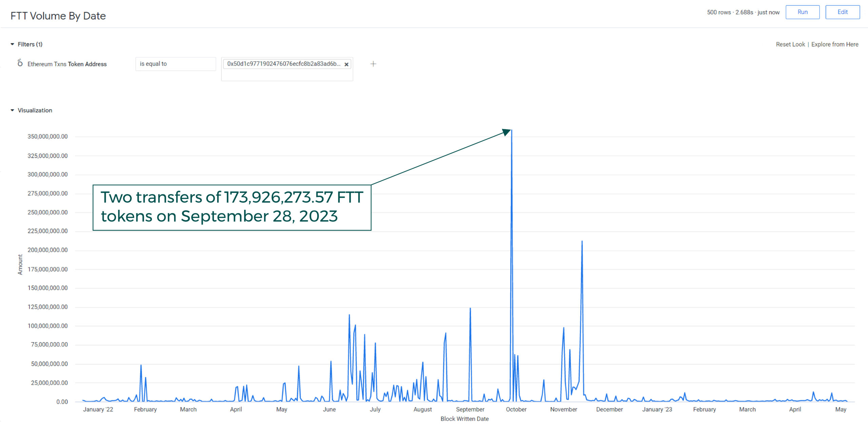
Task: Click the Edit button
Action: pos(842,12)
